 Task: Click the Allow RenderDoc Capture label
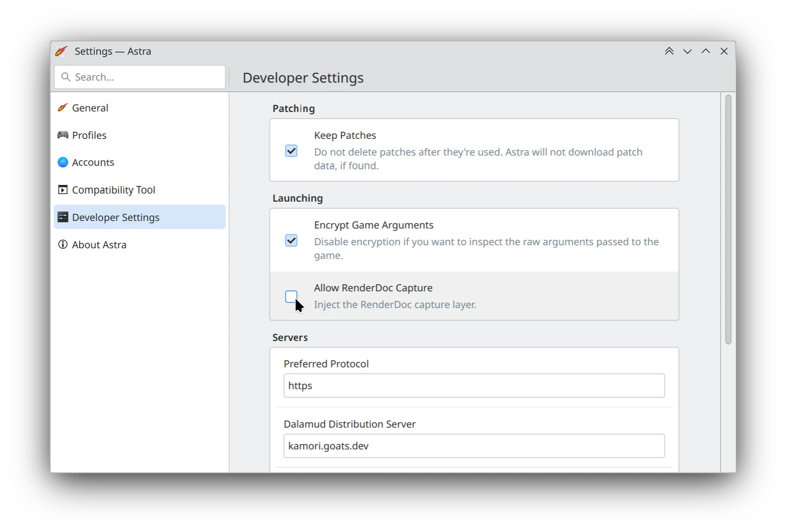tap(373, 288)
